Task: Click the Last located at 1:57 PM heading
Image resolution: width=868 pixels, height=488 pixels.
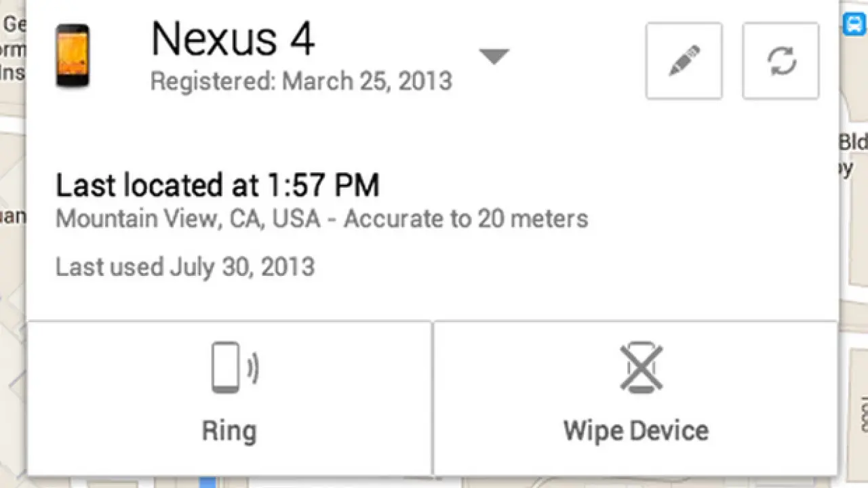Action: point(217,186)
